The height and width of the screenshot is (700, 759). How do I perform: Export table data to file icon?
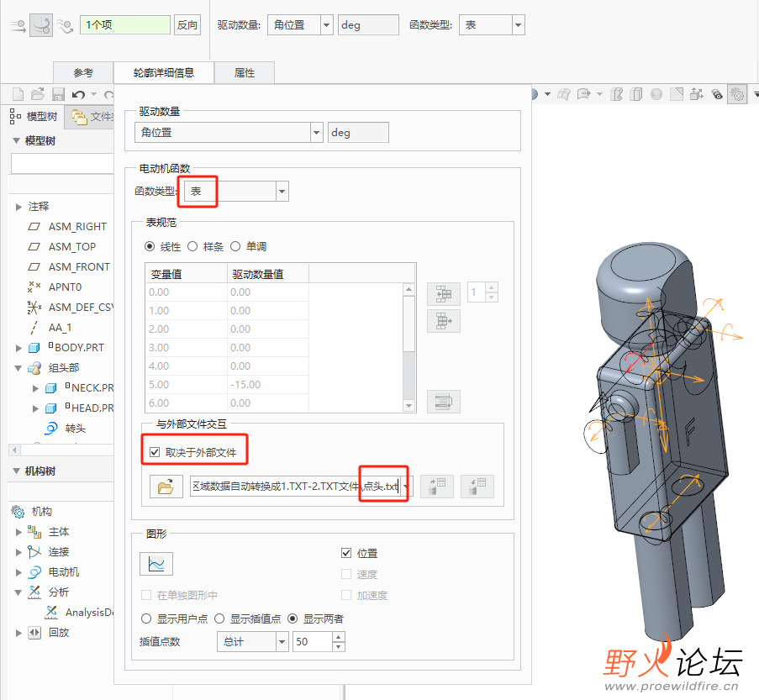[x=477, y=487]
